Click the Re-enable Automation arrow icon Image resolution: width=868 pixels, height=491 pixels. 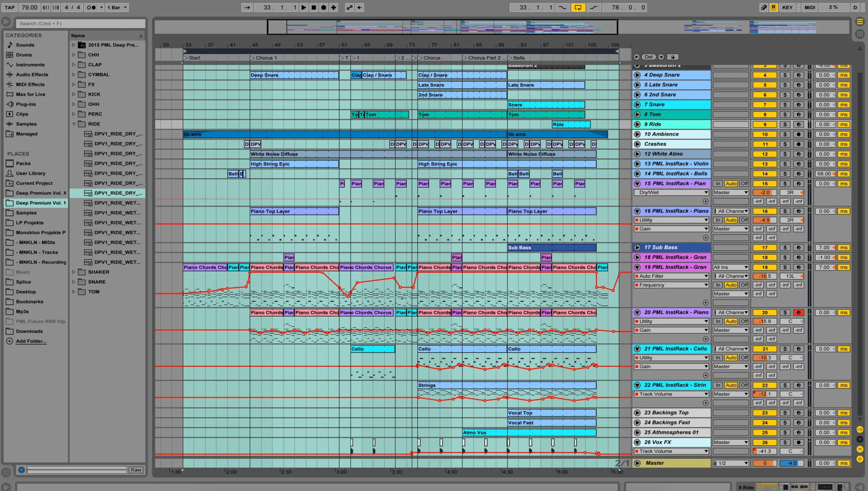(359, 7)
